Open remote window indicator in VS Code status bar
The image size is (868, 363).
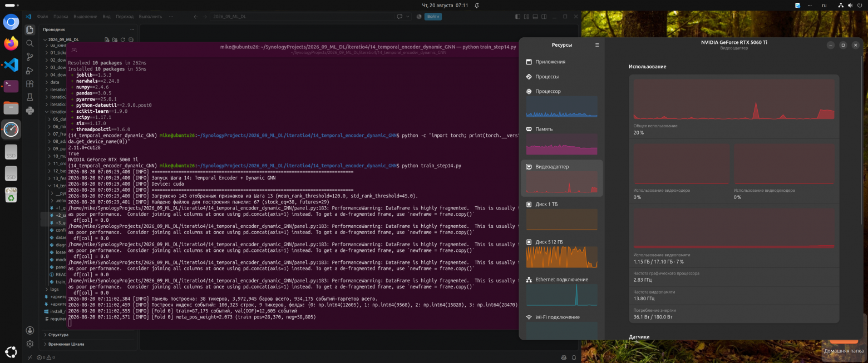point(30,357)
